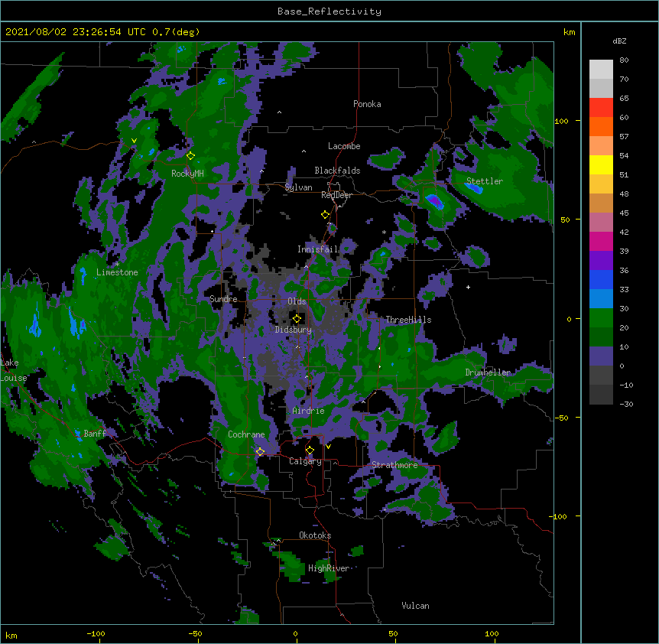Click the Innisfail label

click(x=318, y=249)
